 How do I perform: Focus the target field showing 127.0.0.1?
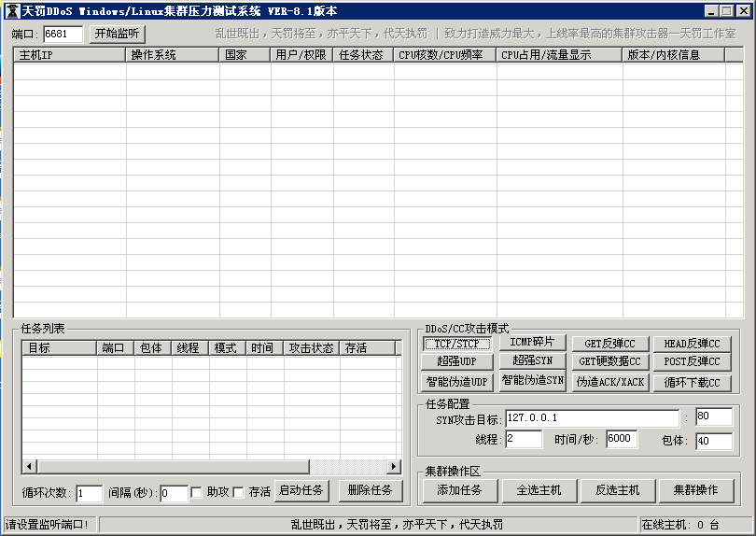(593, 418)
